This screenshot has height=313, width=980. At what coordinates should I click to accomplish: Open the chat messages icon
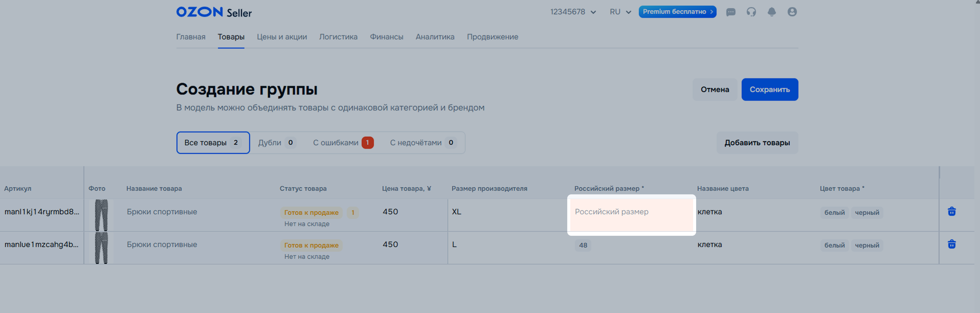pyautogui.click(x=730, y=12)
